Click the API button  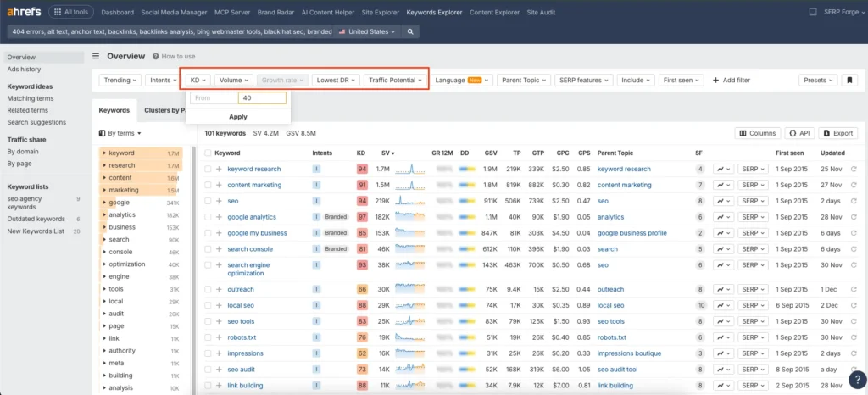point(799,133)
